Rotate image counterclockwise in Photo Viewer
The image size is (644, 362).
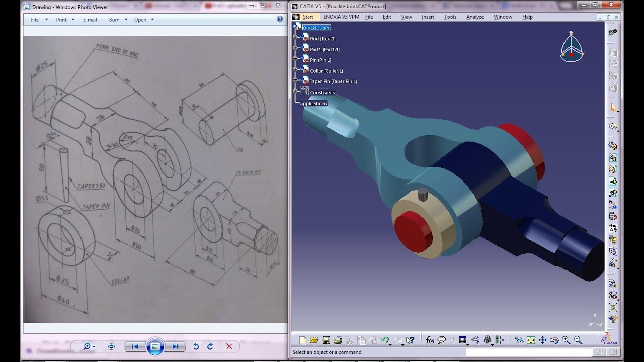[x=196, y=346]
